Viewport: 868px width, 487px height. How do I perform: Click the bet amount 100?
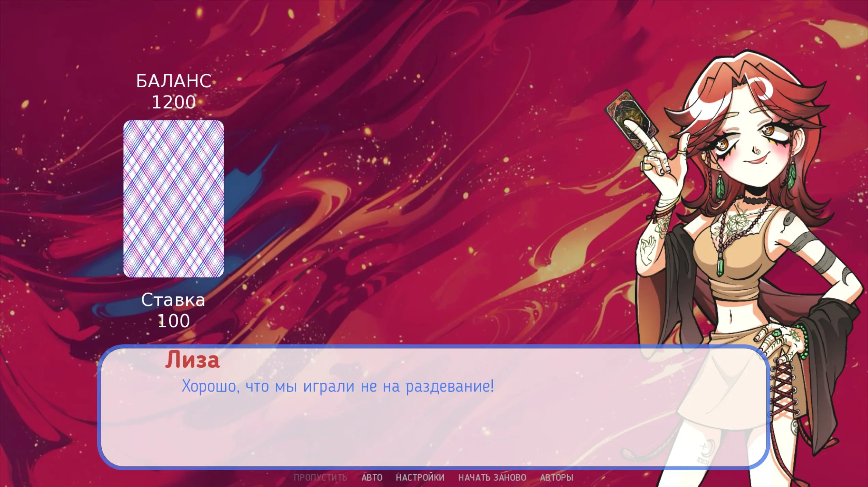click(173, 321)
